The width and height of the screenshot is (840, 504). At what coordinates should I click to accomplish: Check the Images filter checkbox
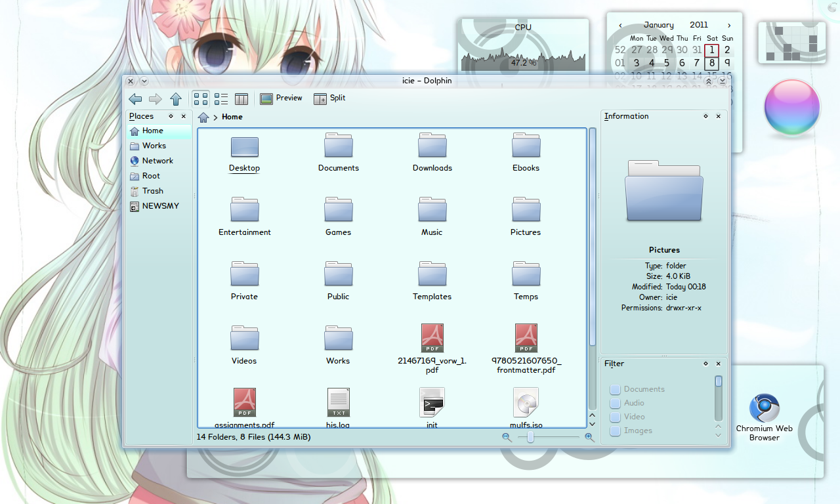(x=616, y=430)
